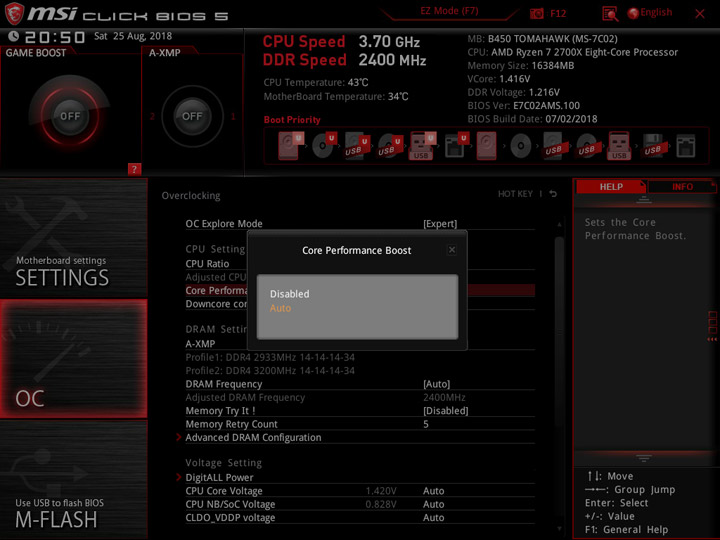Close the Core Performance Boost popup
Viewport: 720px width, 540px height.
[452, 250]
